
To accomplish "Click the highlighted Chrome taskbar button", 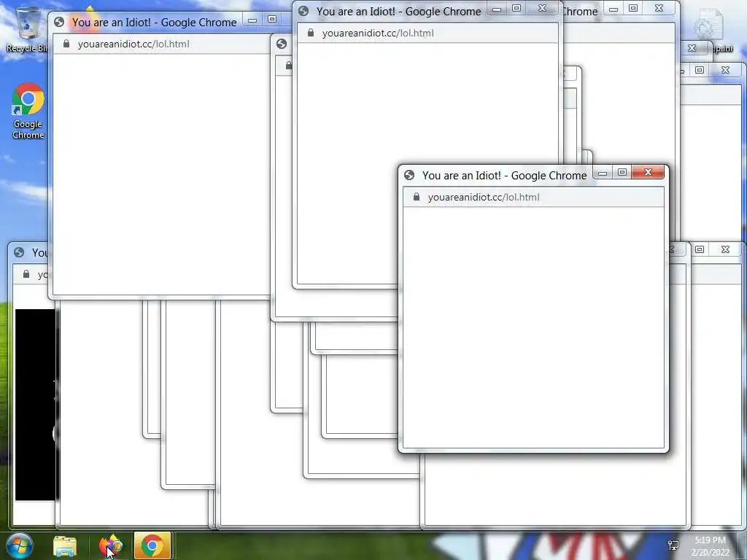I will (152, 545).
